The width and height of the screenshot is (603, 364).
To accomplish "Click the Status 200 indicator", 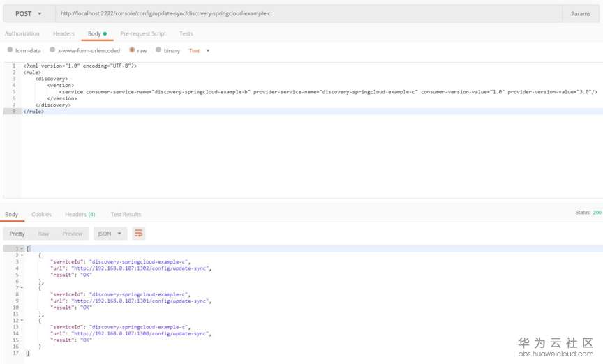I will (x=588, y=212).
